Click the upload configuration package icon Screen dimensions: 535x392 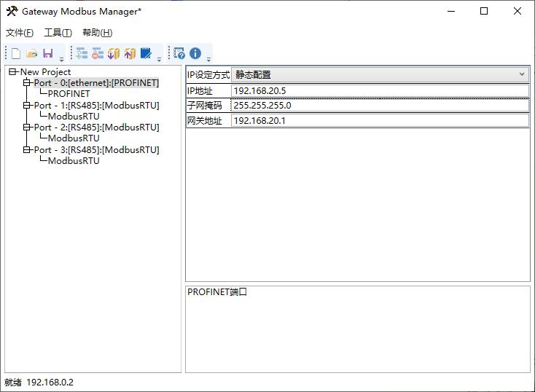click(130, 53)
